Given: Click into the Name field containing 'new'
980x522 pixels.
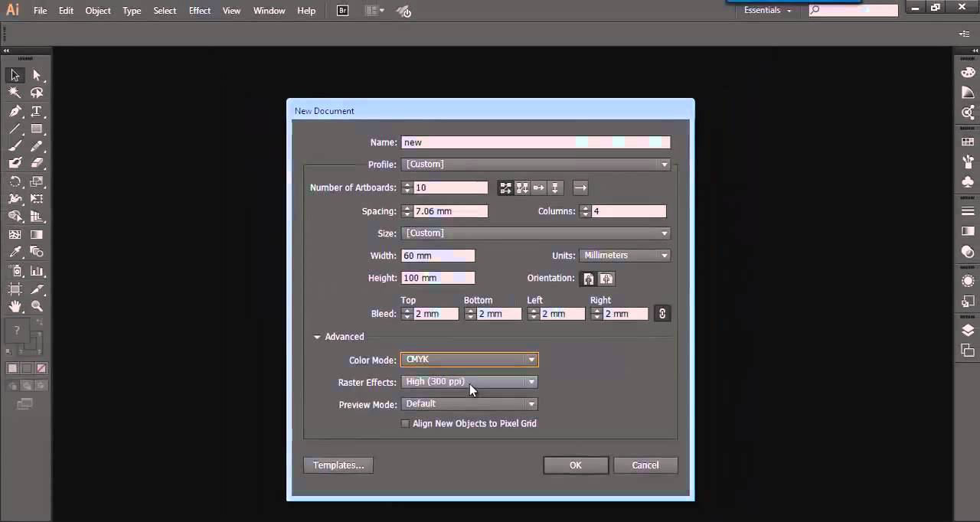Looking at the screenshot, I should [536, 142].
